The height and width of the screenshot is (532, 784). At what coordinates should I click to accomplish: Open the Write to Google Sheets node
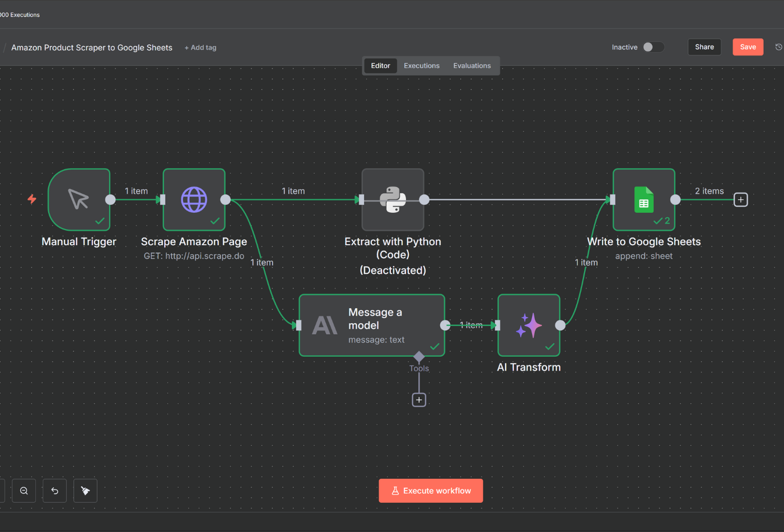[x=643, y=199]
